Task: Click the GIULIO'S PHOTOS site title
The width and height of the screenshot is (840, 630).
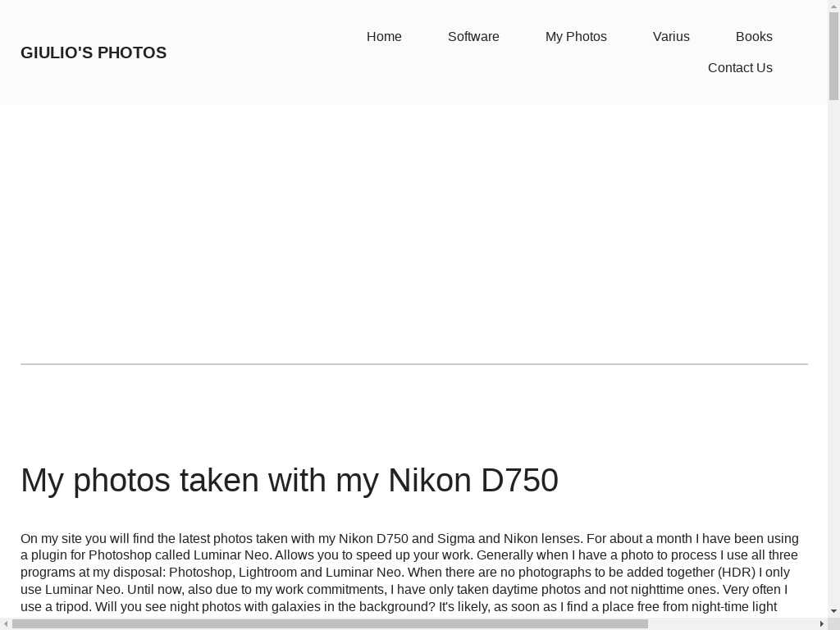Action: tap(94, 52)
